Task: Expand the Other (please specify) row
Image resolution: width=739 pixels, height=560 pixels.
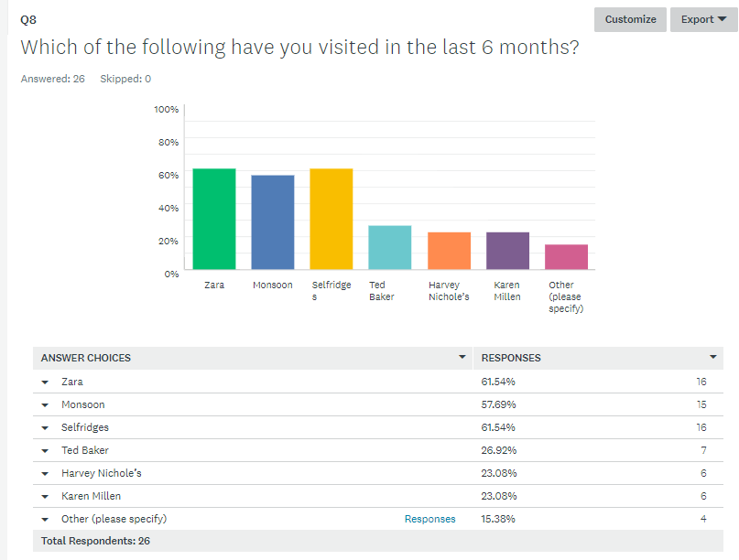Action: 44,519
